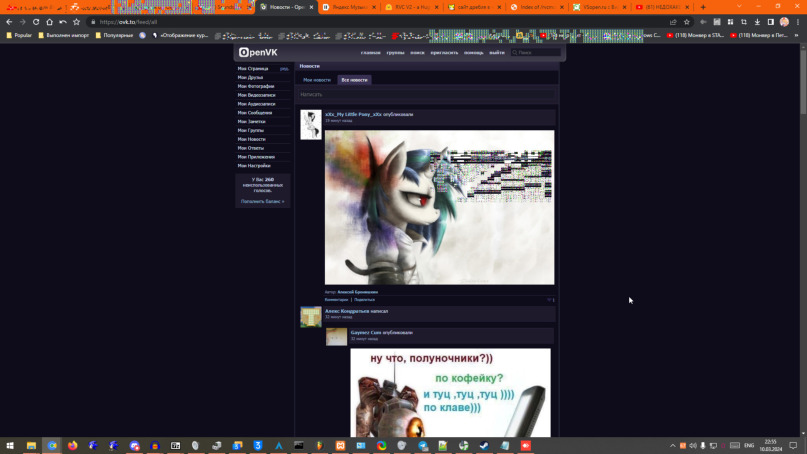
Task: Click the undo-closed-tab arrow icon
Action: coord(63,22)
